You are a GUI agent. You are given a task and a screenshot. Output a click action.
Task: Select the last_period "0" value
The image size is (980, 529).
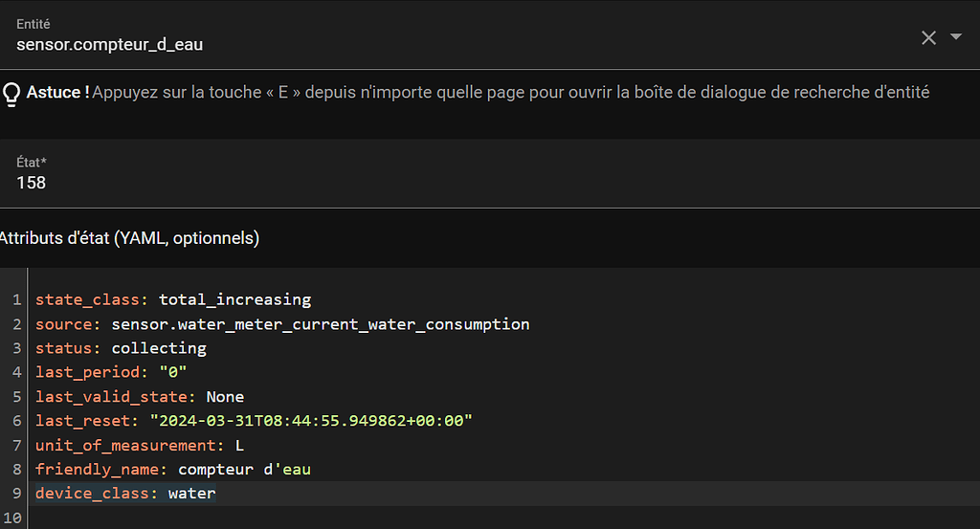173,372
